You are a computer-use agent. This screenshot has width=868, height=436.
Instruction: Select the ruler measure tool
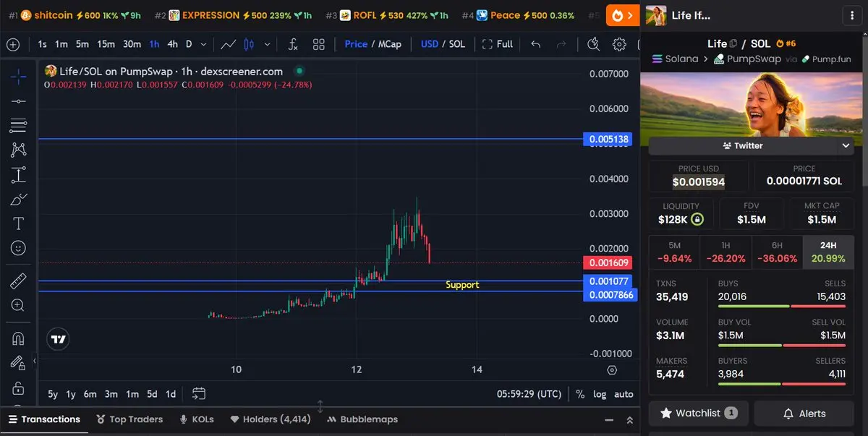18,281
